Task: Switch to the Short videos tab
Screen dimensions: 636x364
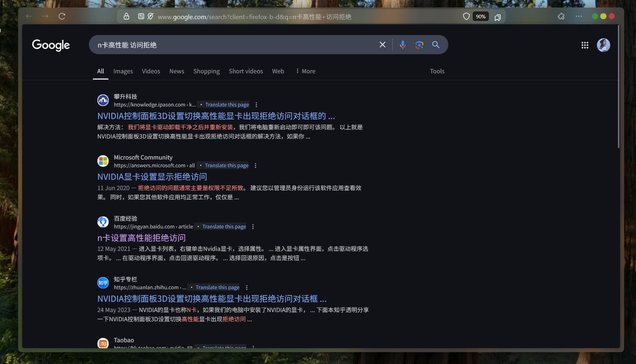Action: (246, 71)
